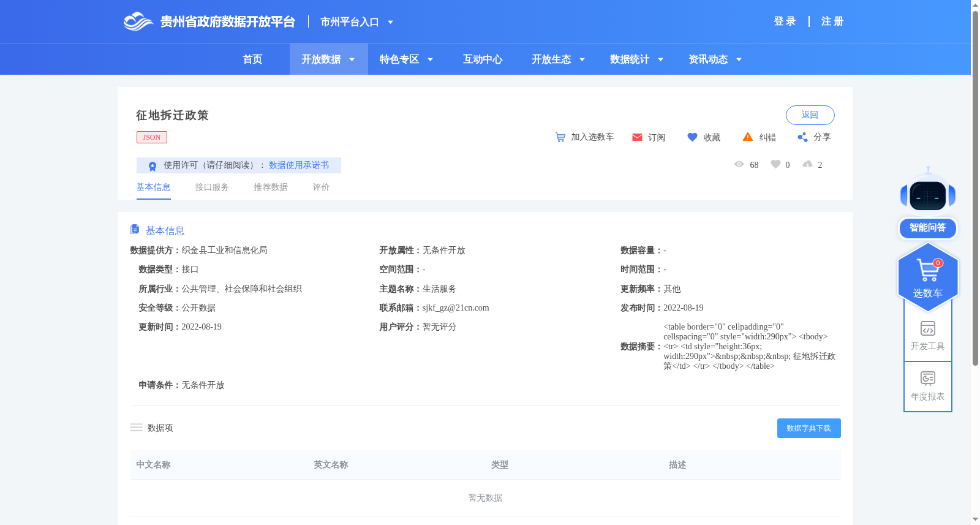The image size is (980, 525).
Task: Expand the 市州平台入口 dropdown
Action: pyautogui.click(x=390, y=22)
